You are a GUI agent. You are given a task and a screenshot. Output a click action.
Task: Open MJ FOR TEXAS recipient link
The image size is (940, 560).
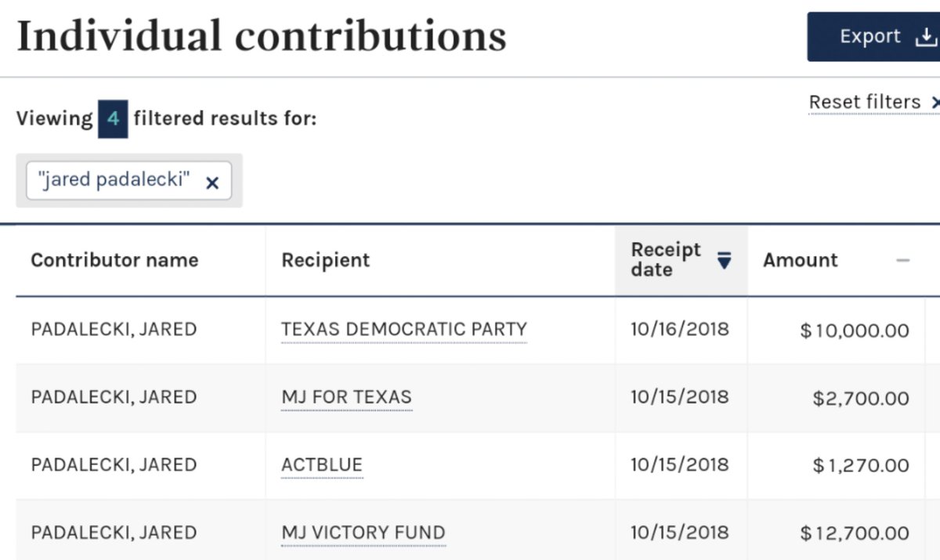pyautogui.click(x=346, y=397)
